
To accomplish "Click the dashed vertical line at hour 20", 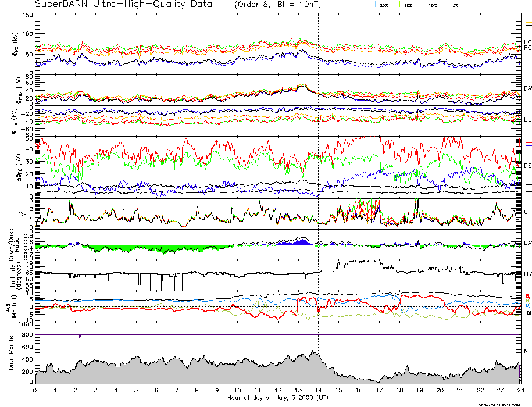I will pos(440,174).
